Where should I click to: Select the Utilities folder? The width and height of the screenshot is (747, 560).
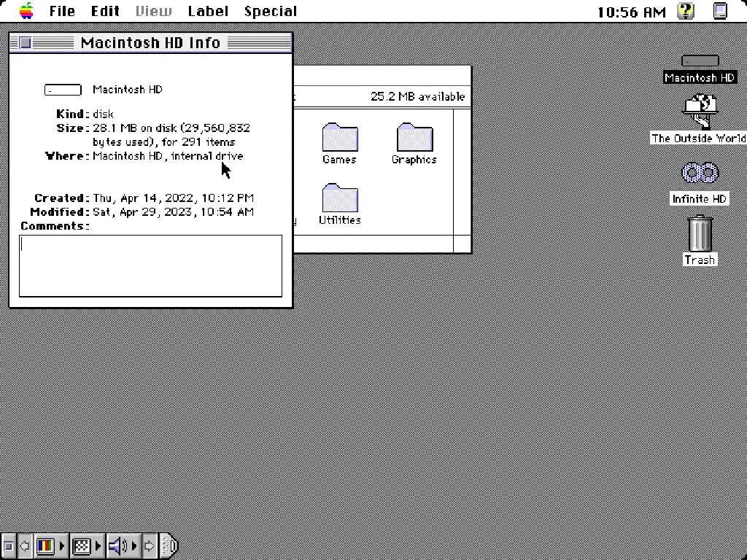340,198
